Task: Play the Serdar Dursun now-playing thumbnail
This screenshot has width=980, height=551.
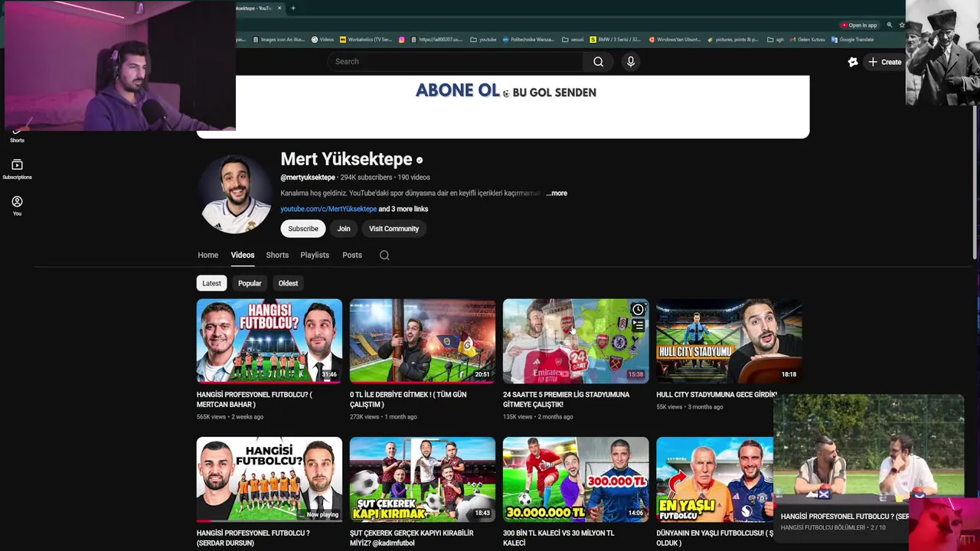Action: point(269,479)
